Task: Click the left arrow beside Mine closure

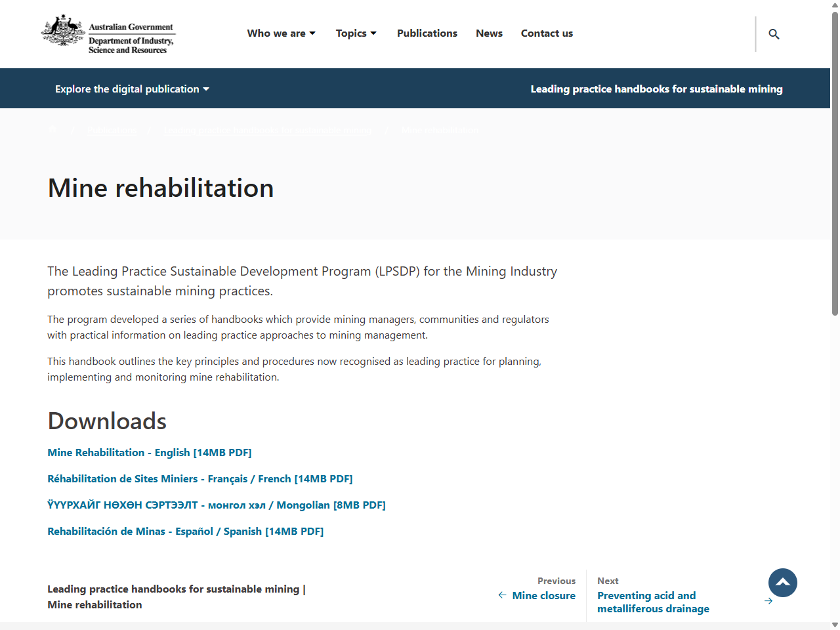Action: click(502, 595)
